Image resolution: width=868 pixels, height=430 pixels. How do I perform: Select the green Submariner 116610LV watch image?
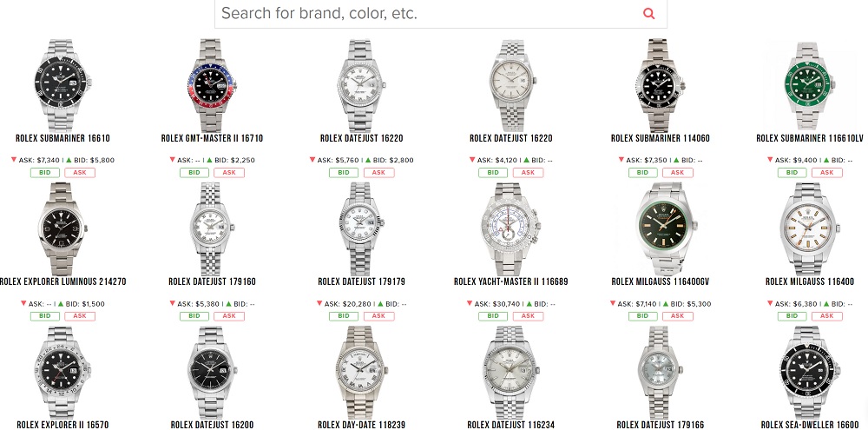click(x=809, y=86)
